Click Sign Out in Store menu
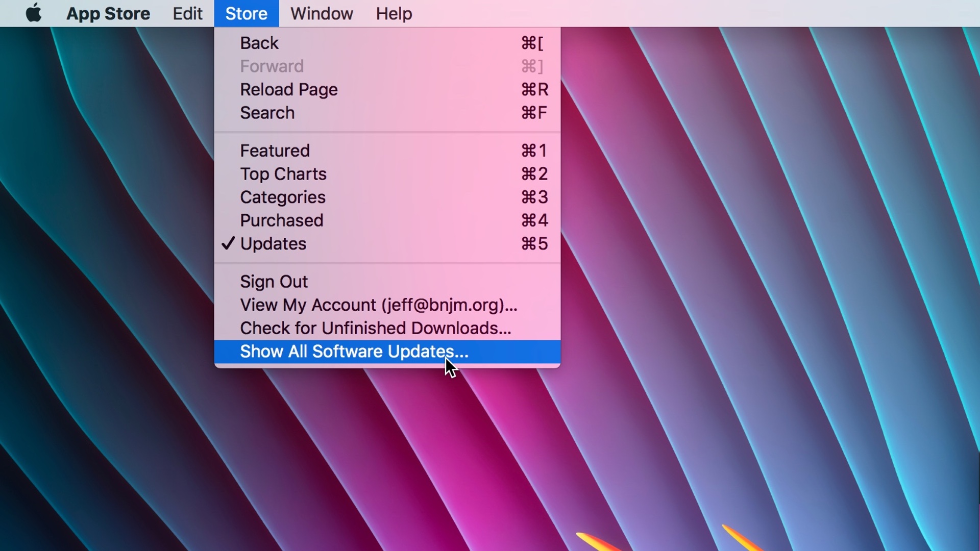This screenshot has height=551, width=980. pos(274,282)
